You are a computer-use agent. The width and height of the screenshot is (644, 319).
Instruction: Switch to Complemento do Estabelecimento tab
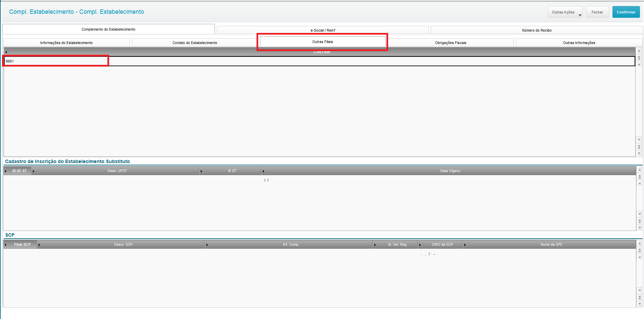[x=108, y=29]
